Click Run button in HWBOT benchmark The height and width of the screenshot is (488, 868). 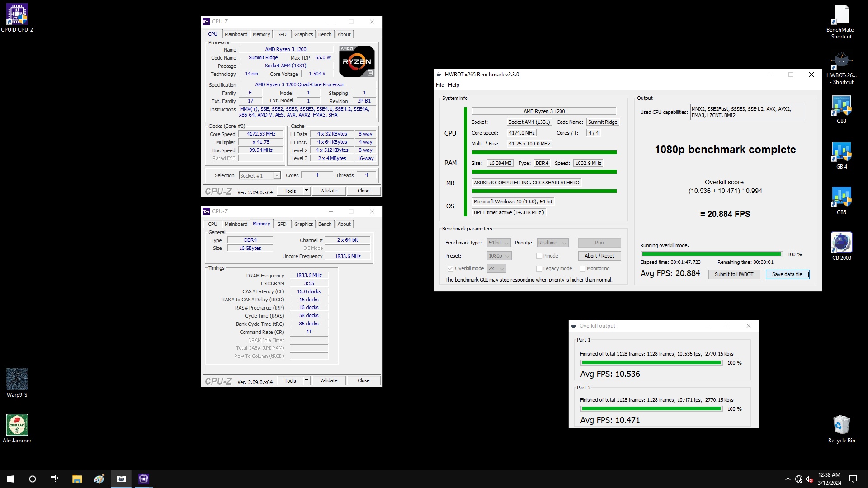click(599, 243)
